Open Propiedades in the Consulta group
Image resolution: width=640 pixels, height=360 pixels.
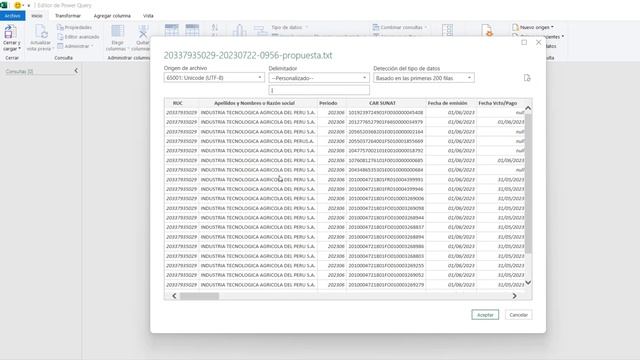(x=74, y=27)
